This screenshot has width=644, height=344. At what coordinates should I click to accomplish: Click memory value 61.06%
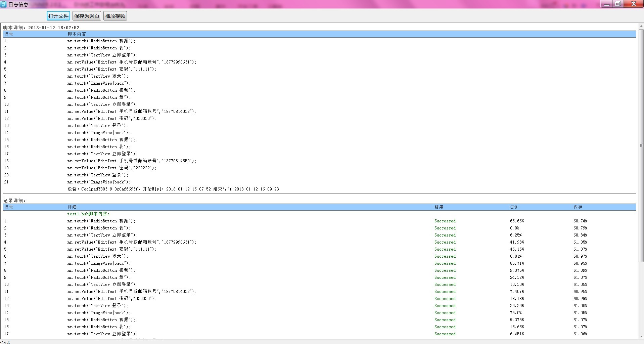click(581, 334)
